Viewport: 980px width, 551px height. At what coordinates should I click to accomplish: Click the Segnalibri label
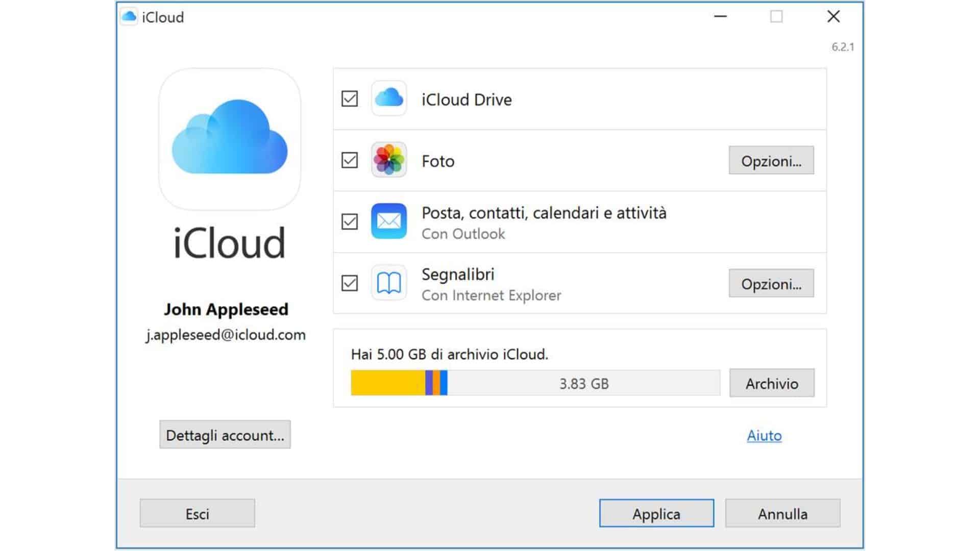coord(458,274)
